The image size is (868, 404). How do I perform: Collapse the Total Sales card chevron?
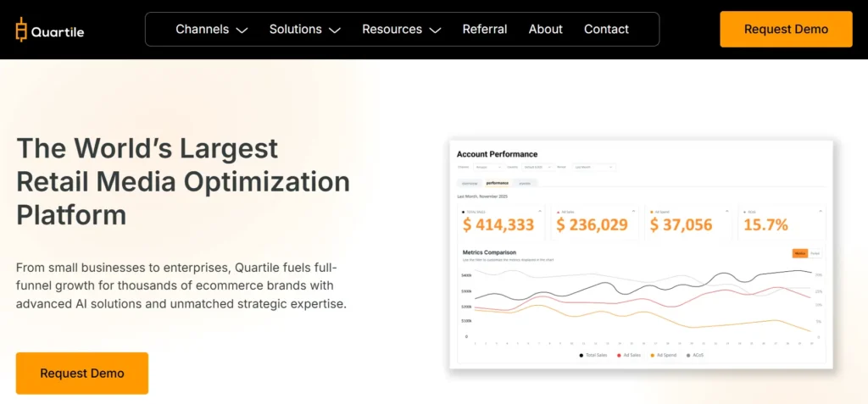tap(540, 211)
